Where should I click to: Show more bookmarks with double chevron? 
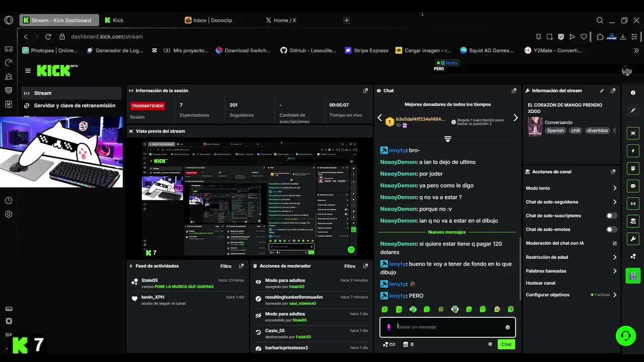tap(636, 50)
